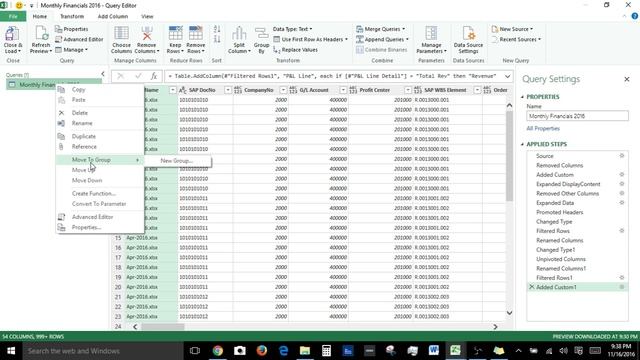Viewport: 640px width, 360px height.
Task: Collapse the APPLIED STEPS section
Action: 522,144
